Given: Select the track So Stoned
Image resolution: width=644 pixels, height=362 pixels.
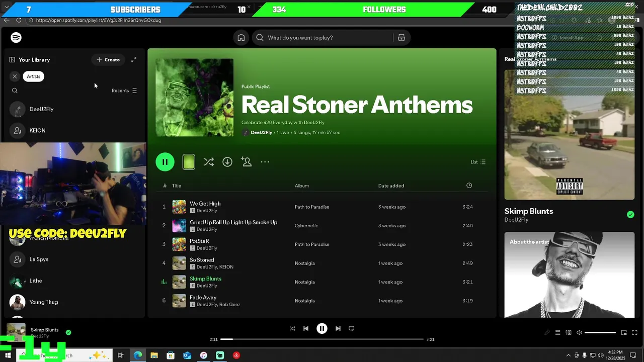Looking at the screenshot, I should tap(202, 260).
